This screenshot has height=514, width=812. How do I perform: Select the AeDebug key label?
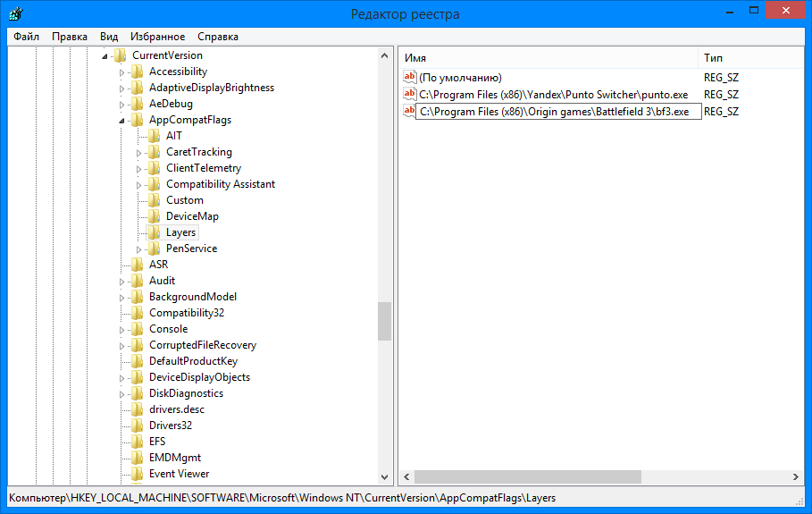coord(171,104)
